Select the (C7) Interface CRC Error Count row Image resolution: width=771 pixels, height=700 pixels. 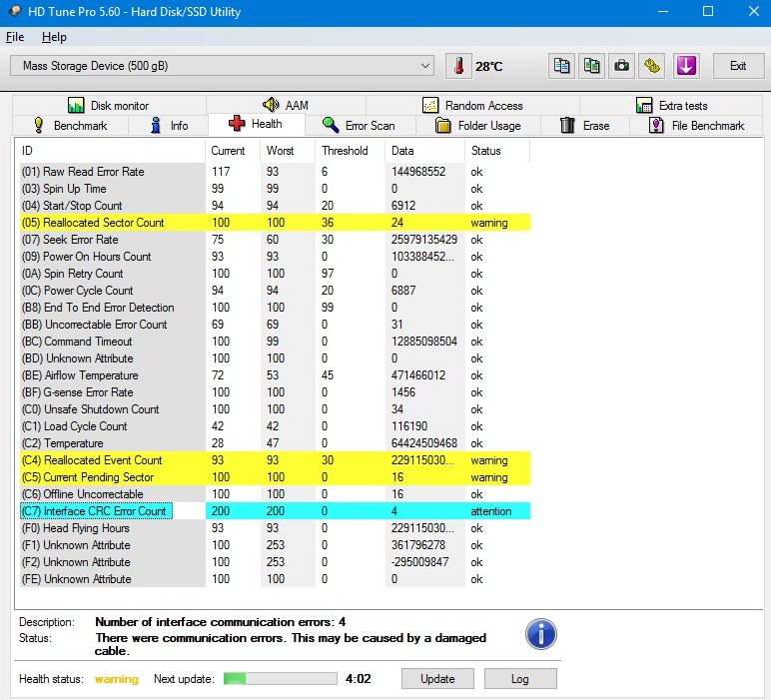pos(275,511)
